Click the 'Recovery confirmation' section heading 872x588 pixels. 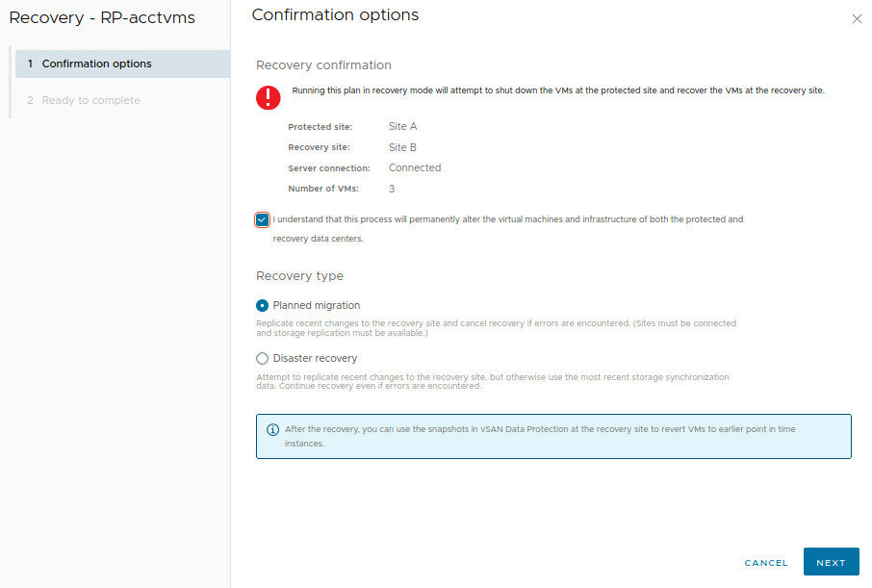[323, 65]
